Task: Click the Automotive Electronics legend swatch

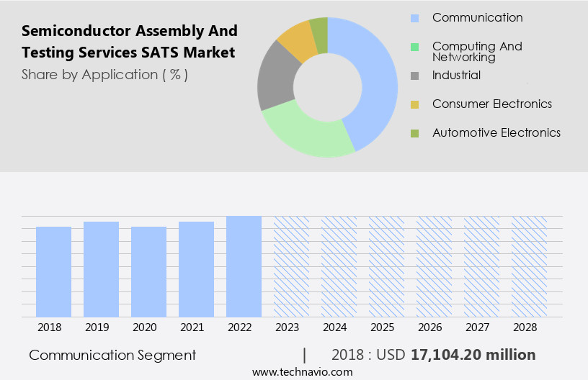Action: point(414,133)
